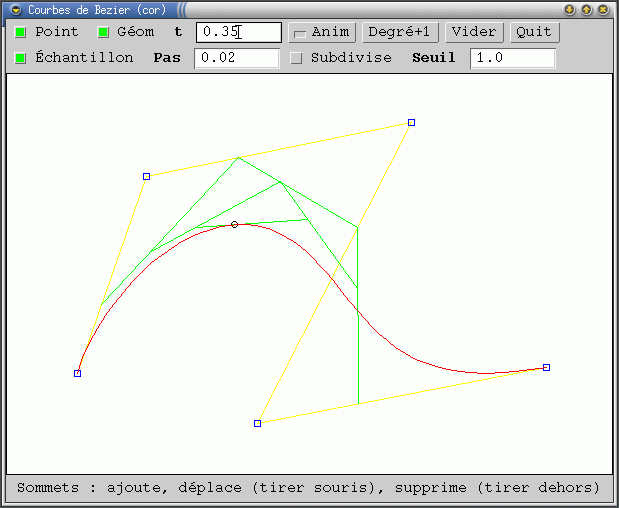This screenshot has height=508, width=619.
Task: Turn on the Anim toggle
Action: click(x=299, y=33)
